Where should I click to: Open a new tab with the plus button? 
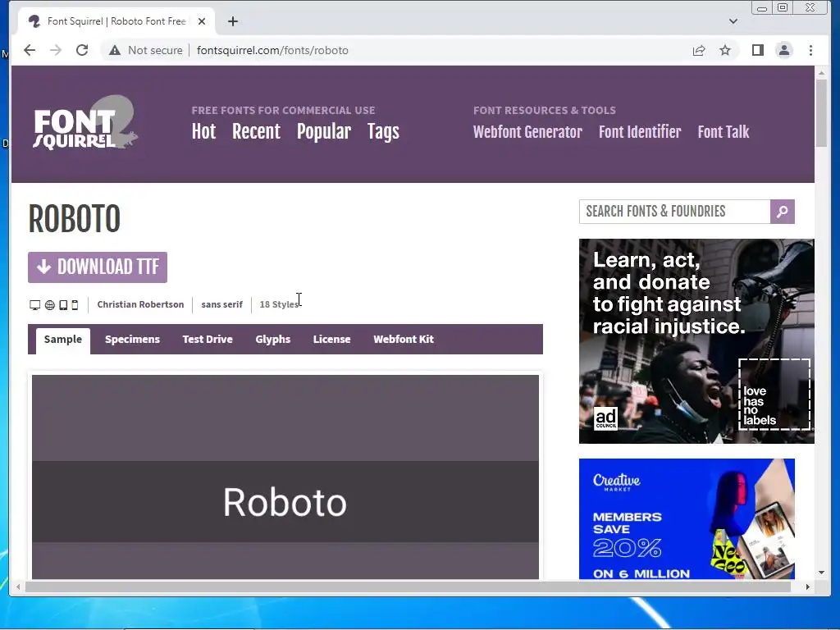232,21
